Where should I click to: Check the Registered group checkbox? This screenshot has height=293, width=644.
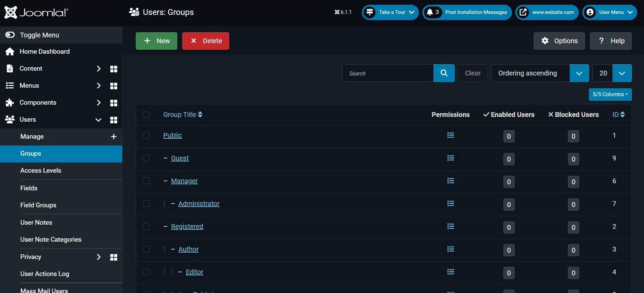point(146,226)
